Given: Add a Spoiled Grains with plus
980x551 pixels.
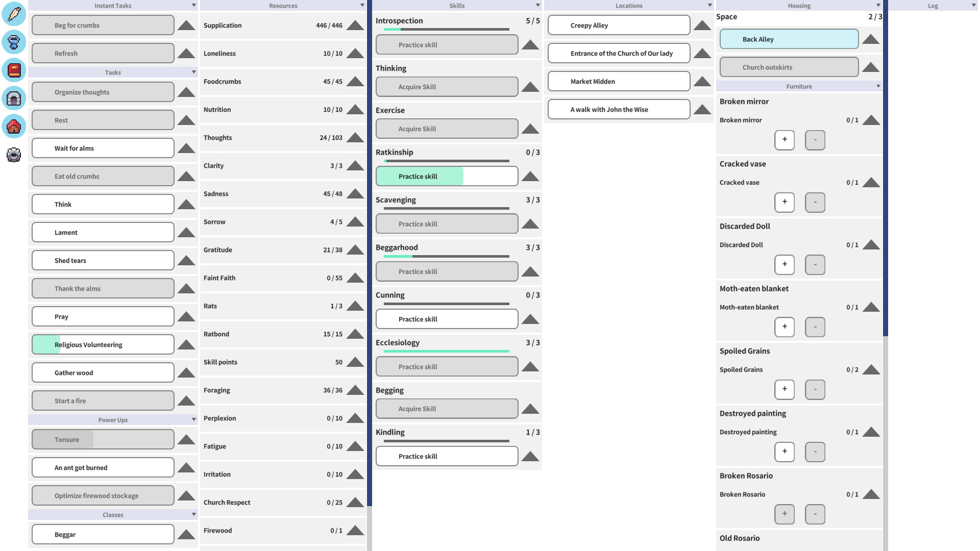Looking at the screenshot, I should pyautogui.click(x=785, y=389).
